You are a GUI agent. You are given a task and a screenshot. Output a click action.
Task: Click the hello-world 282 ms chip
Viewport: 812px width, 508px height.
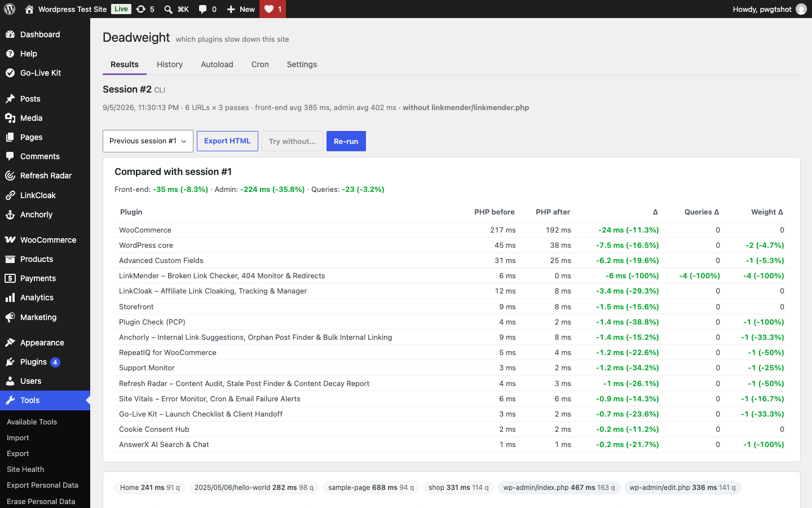pos(254,488)
